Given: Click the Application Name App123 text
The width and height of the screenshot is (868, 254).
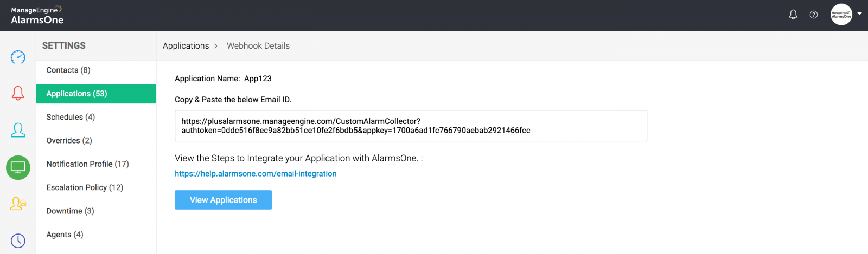Looking at the screenshot, I should pyautogui.click(x=223, y=79).
